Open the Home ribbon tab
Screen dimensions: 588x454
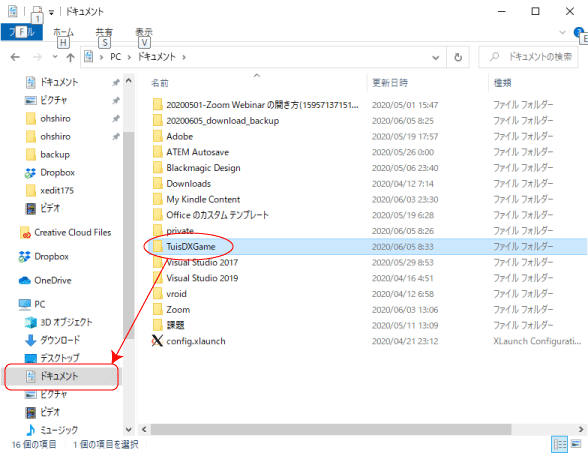(63, 32)
